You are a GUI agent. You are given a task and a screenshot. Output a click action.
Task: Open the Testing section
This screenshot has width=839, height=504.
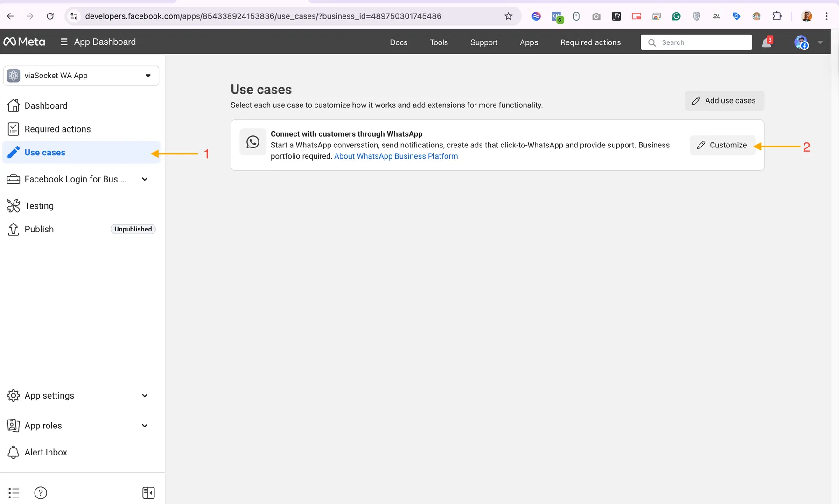pos(39,205)
